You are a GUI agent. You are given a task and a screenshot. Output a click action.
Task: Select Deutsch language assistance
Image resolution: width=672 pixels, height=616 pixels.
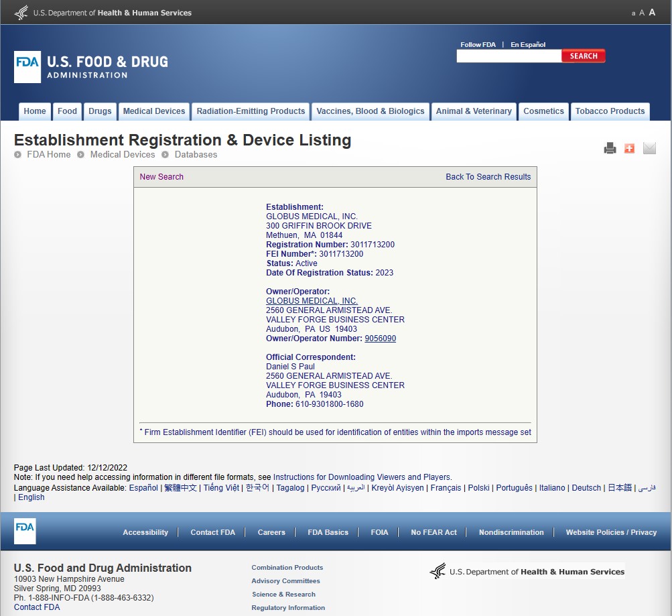(586, 488)
